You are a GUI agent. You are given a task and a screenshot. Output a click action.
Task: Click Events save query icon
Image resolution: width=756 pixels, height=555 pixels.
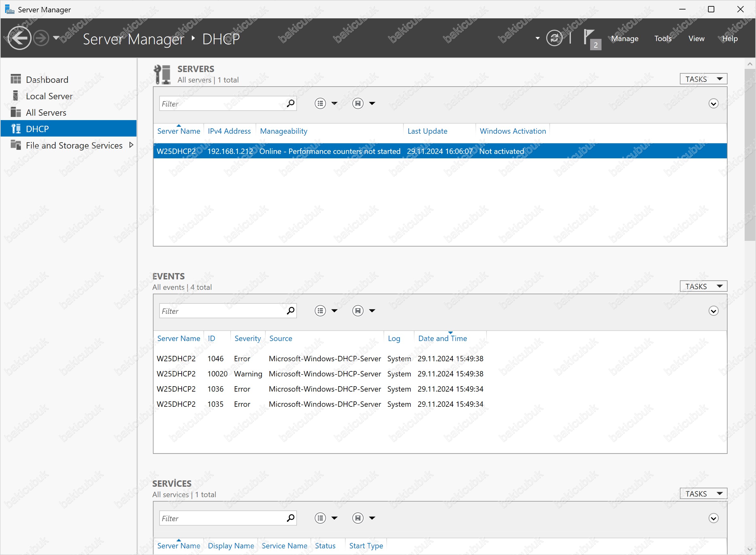tap(358, 311)
